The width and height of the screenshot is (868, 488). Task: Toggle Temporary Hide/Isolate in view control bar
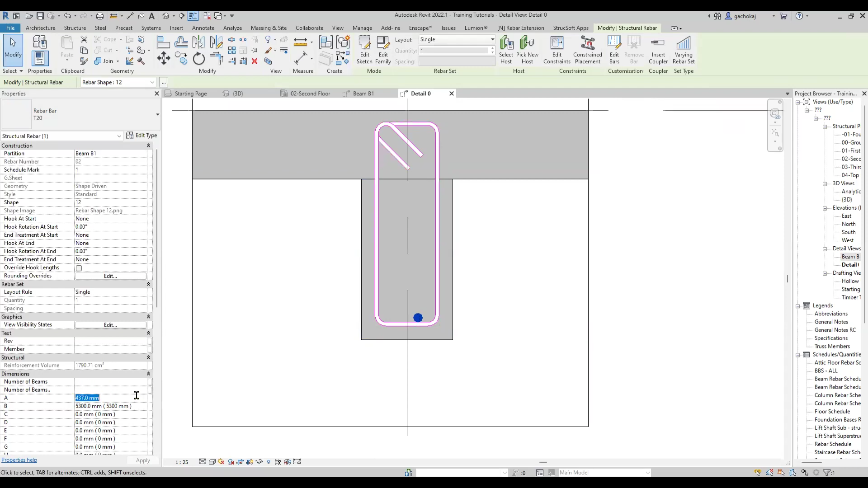[x=259, y=462]
